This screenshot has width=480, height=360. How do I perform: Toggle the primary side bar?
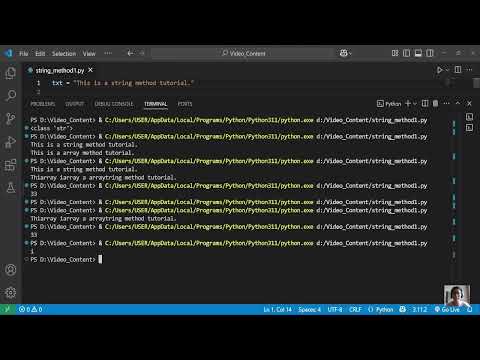coord(406,53)
